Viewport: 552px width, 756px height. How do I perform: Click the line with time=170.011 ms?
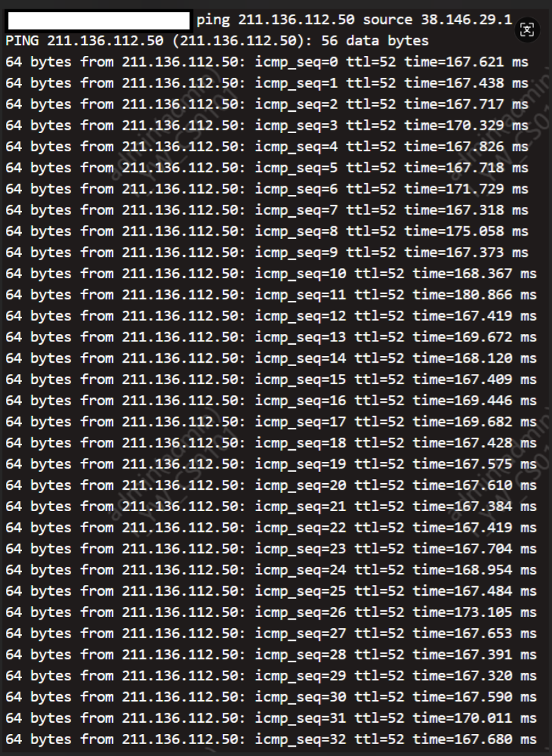click(x=271, y=718)
